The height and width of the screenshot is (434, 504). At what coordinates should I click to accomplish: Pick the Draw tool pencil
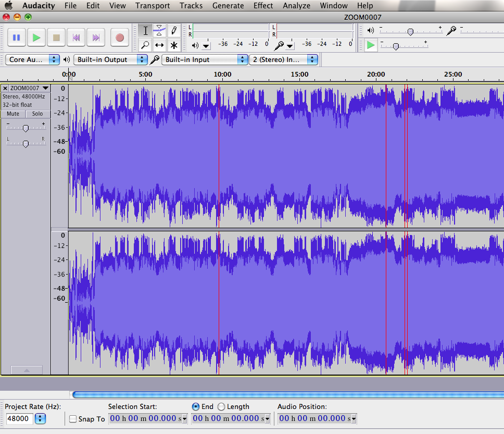tap(174, 30)
